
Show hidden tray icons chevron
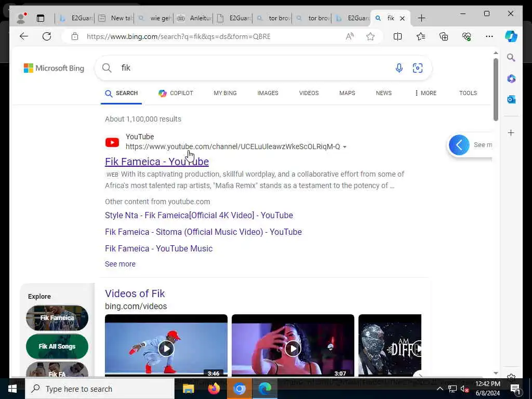click(440, 389)
